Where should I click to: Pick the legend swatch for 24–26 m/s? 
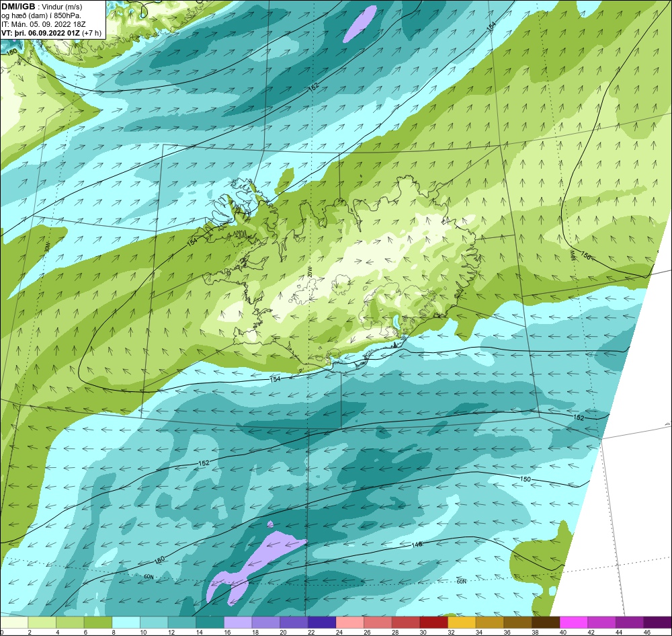pos(350,623)
